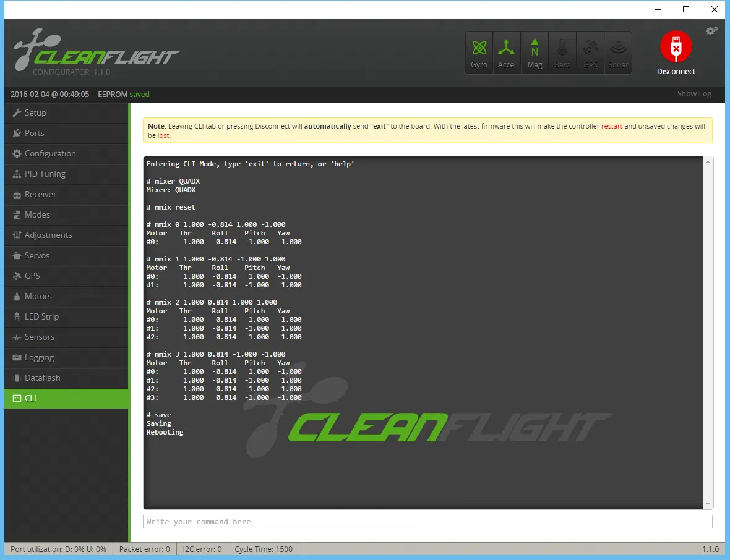Click the Mag sensor status icon

click(535, 53)
